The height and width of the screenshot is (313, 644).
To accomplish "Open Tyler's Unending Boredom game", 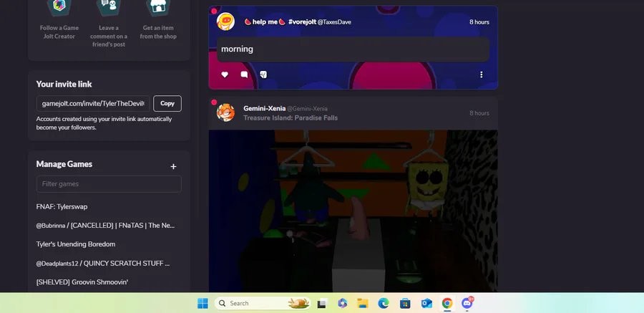I will (76, 244).
